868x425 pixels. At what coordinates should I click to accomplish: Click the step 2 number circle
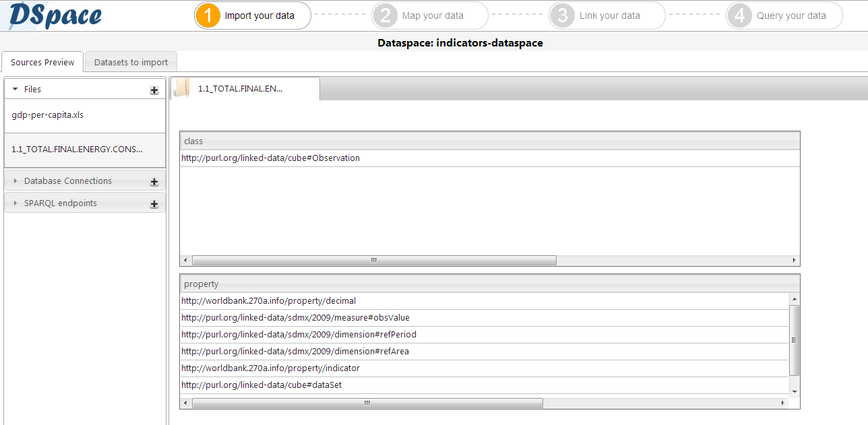[x=385, y=15]
